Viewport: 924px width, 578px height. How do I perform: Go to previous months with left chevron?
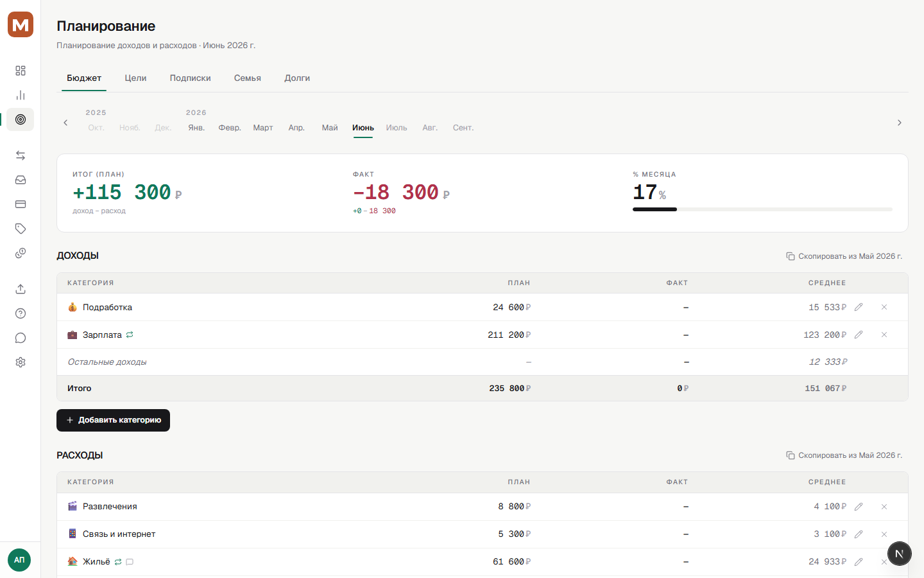coord(65,123)
